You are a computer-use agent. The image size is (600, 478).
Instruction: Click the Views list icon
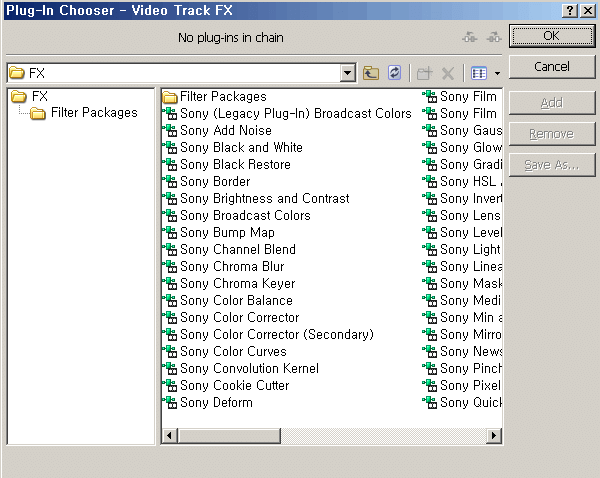point(479,73)
